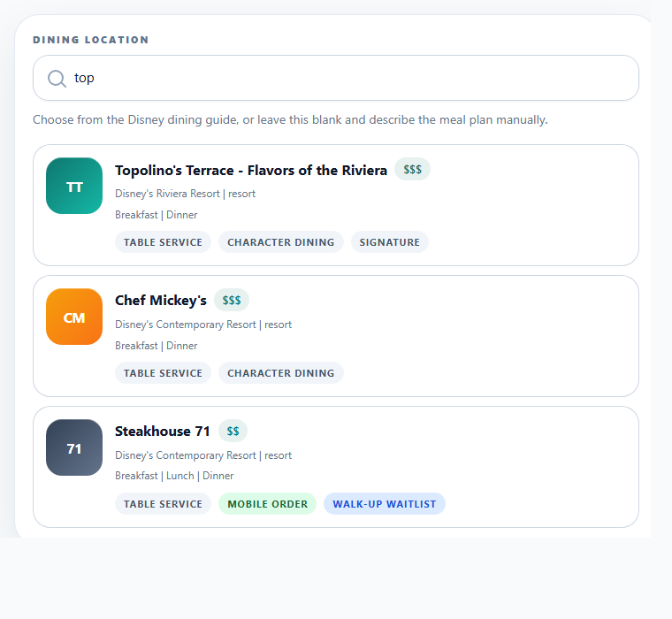Click the $$$ price badge on Topolino's Terrace
Screen dimensions: 672x619
tap(412, 169)
